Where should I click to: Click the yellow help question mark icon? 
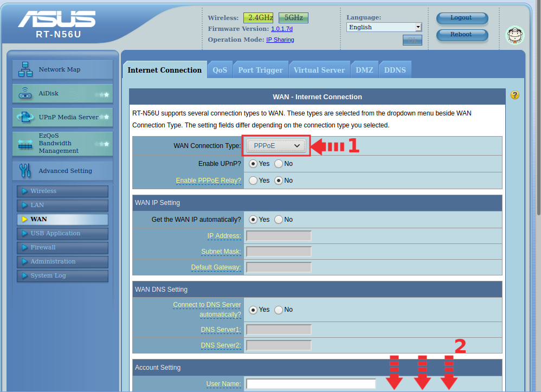pos(515,95)
